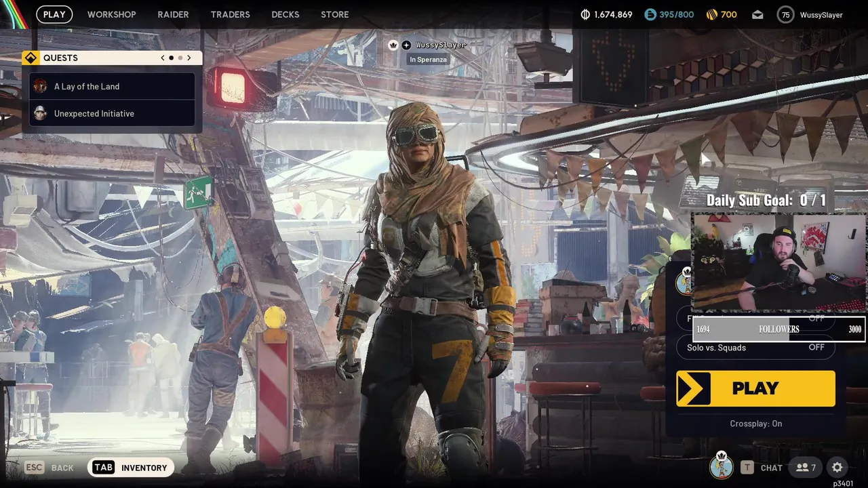Click the Unexpected Initiative quest portrait
Screen dimensions: 868x488
[40, 113]
